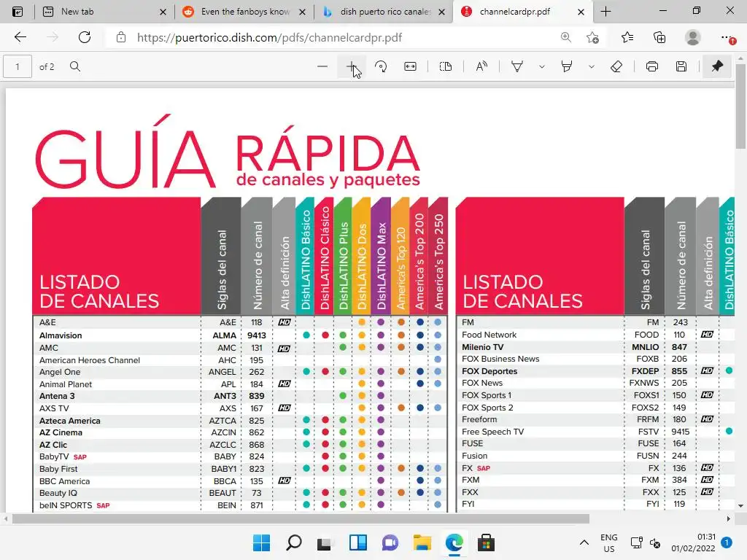Viewport: 747px width, 560px height.
Task: Show hidden system tray icons
Action: click(x=584, y=542)
